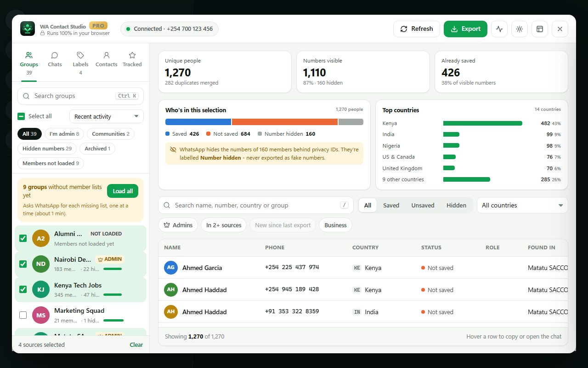The width and height of the screenshot is (588, 368).
Task: Click the Refresh button
Action: 417,29
